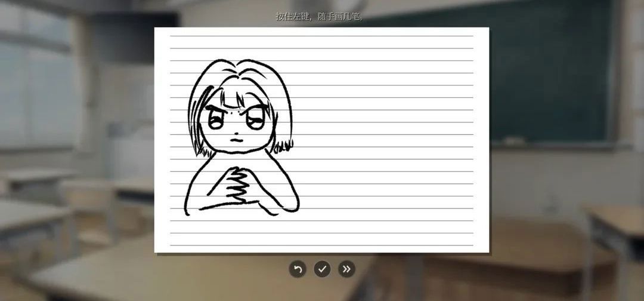This screenshot has width=644, height=301.
Task: Confirm drawing with the checkmark button
Action: tap(322, 269)
